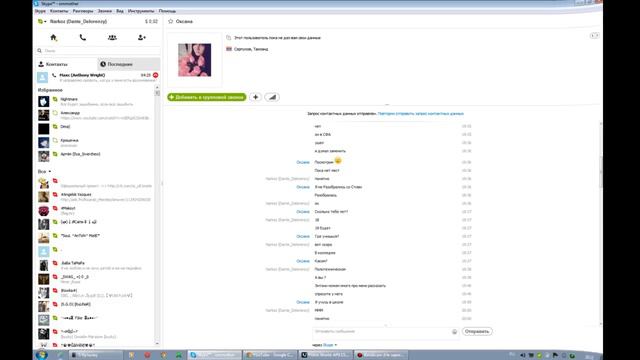
Task: Select the Крошечка favorite contact
Action: pyautogui.click(x=96, y=142)
